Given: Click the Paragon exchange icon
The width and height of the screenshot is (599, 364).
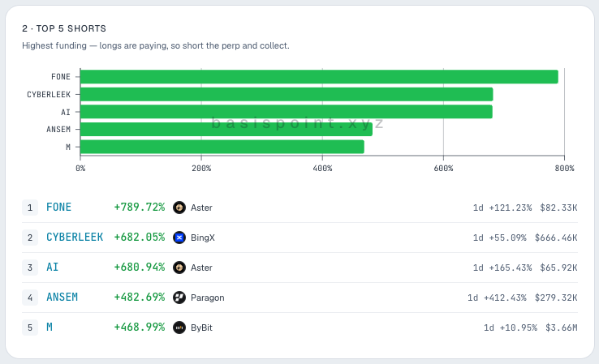Looking at the screenshot, I should (x=179, y=298).
